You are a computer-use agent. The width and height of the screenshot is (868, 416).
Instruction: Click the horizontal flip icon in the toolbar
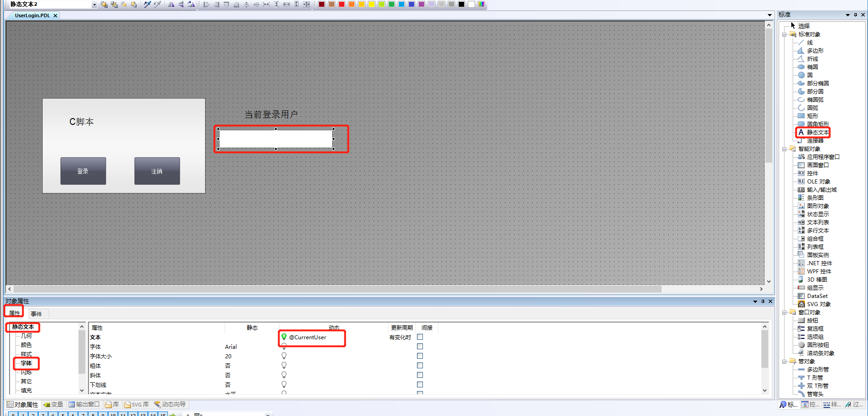[x=171, y=4]
